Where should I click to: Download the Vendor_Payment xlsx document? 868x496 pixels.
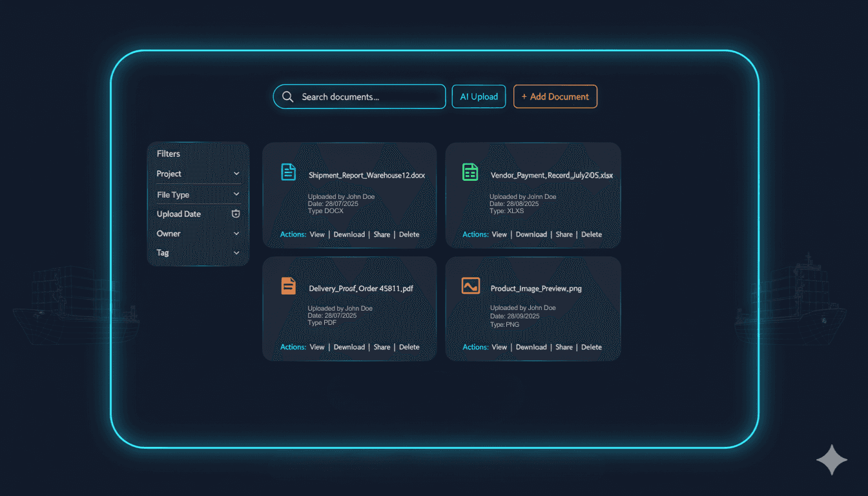[x=532, y=234]
